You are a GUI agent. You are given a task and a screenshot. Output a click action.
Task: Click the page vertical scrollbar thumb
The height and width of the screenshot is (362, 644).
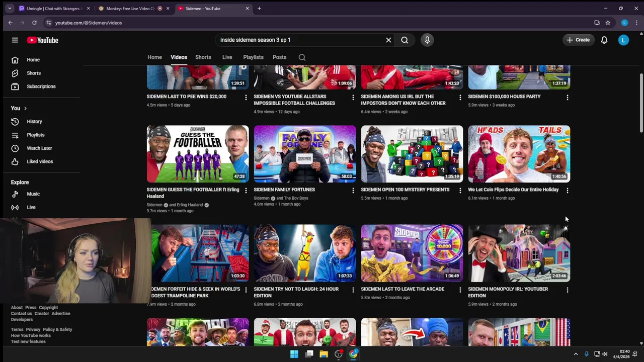coord(641,103)
